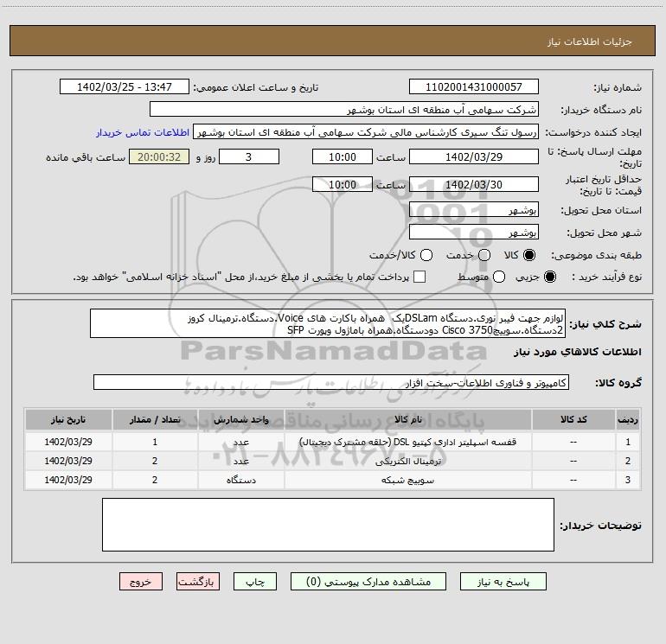Select the کالا/خدمت radio button

[x=426, y=256]
